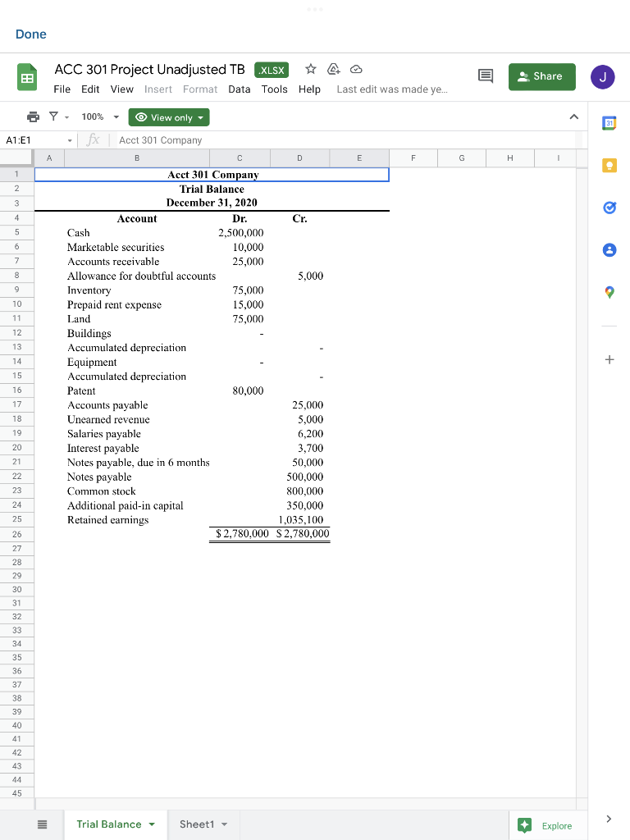Hide the menus with the up chevron

coord(573,116)
